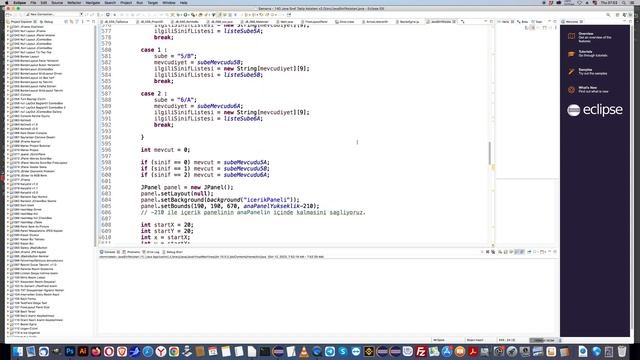
Task: Open VLC from the Dock
Action: [x=304, y=351]
